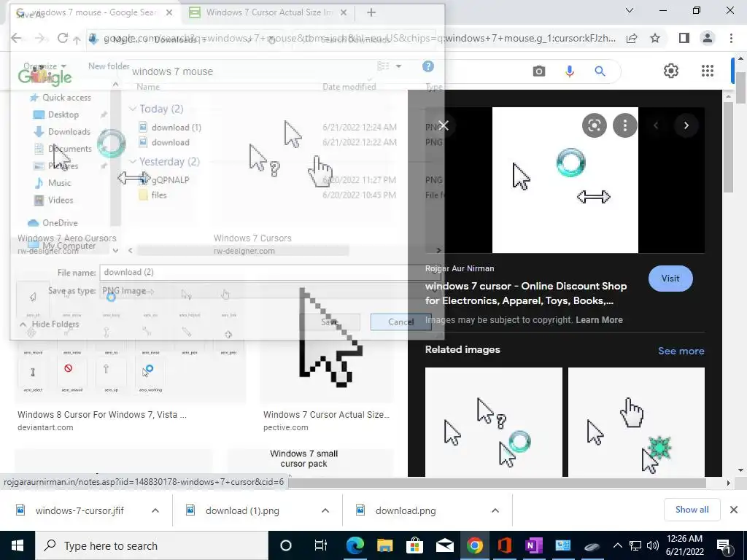This screenshot has height=560, width=747.
Task: Click the Rojgar Aur Nirman source text
Action: pyautogui.click(x=460, y=268)
